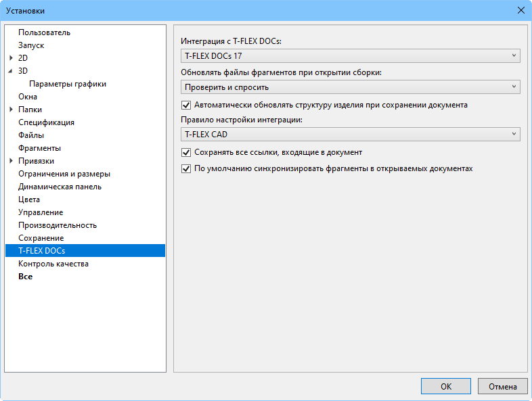Screen dimensions: 532x401
Task: Confirm settings with the OK button
Action: 446,386
